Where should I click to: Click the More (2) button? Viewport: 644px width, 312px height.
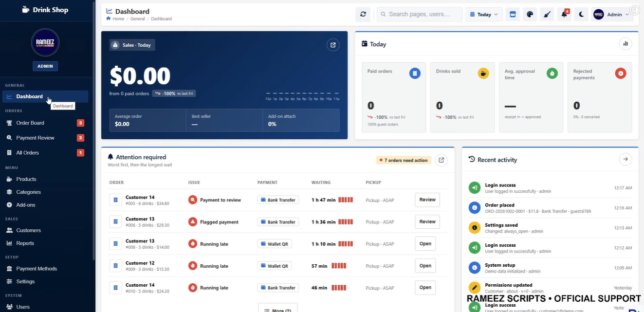pos(277,309)
